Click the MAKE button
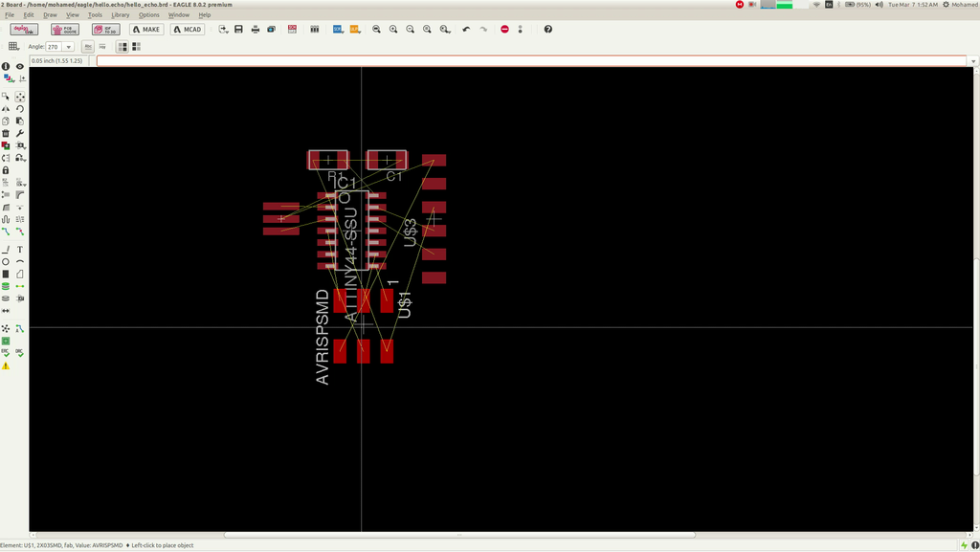This screenshot has width=980, height=552. click(x=146, y=30)
